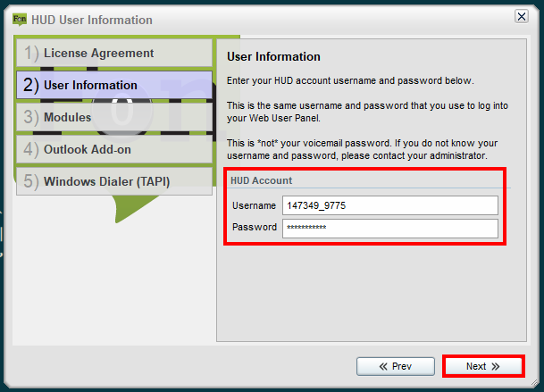Click the Username label

pos(254,205)
